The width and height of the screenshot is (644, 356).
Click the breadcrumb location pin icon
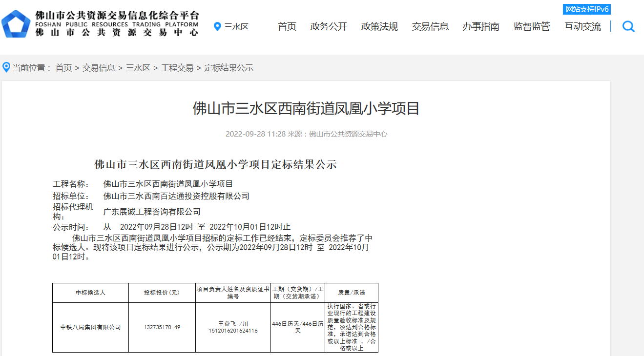point(6,67)
